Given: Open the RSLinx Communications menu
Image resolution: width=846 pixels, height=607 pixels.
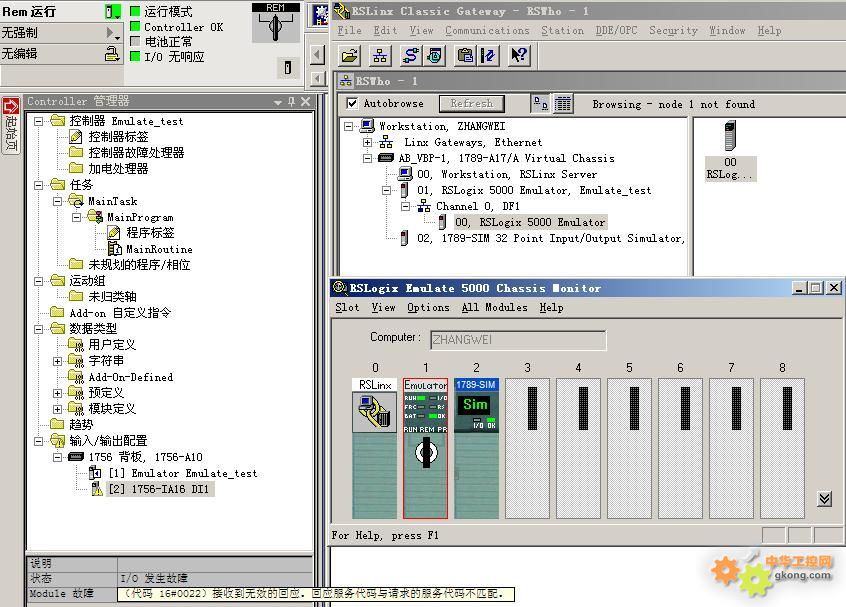Looking at the screenshot, I should [487, 31].
